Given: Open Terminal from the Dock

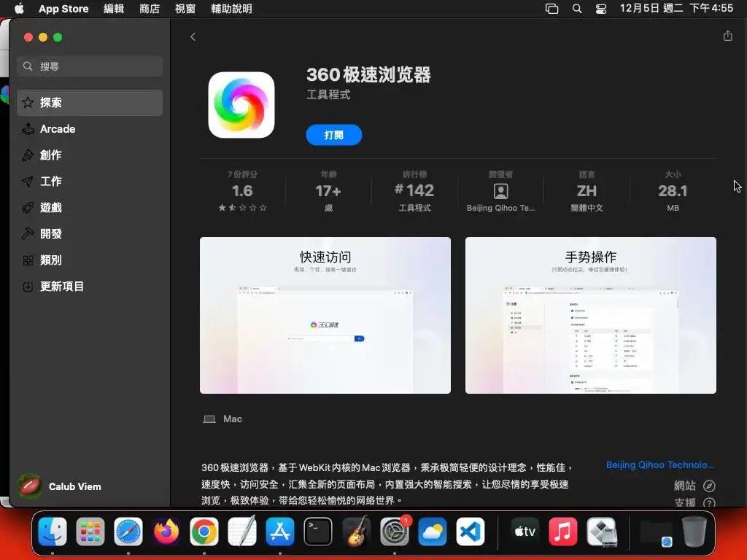Looking at the screenshot, I should pyautogui.click(x=318, y=531).
